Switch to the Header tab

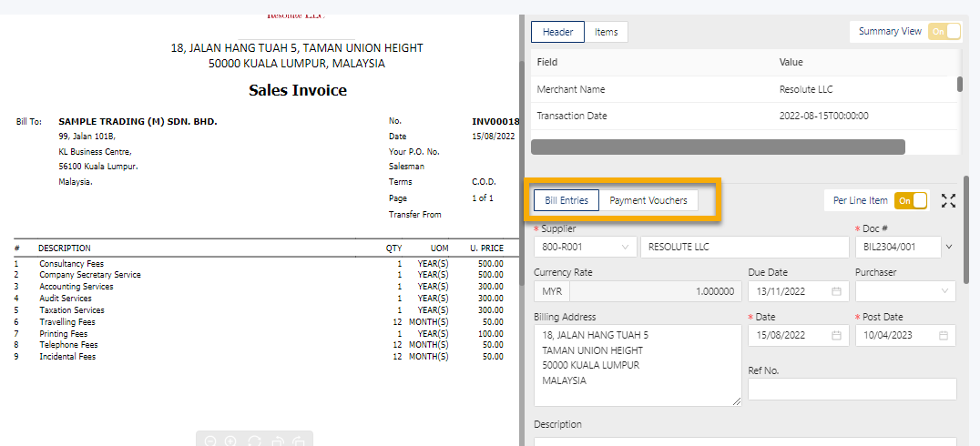(557, 32)
